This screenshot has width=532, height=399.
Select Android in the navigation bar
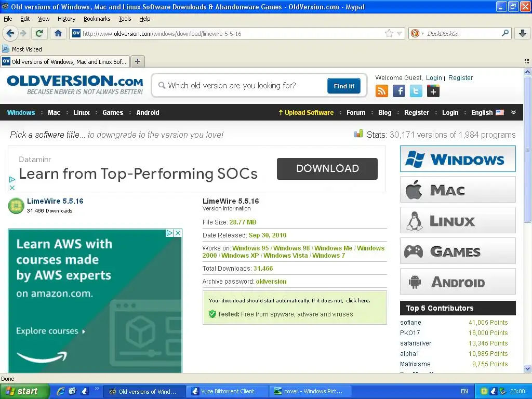[x=148, y=112]
